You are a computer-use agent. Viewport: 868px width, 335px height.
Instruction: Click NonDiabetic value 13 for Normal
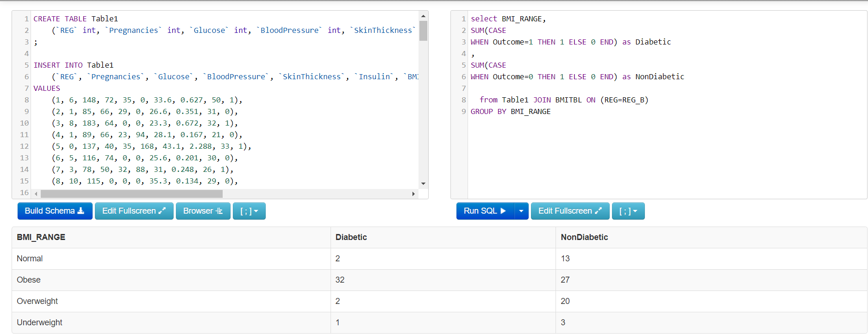[x=565, y=259]
